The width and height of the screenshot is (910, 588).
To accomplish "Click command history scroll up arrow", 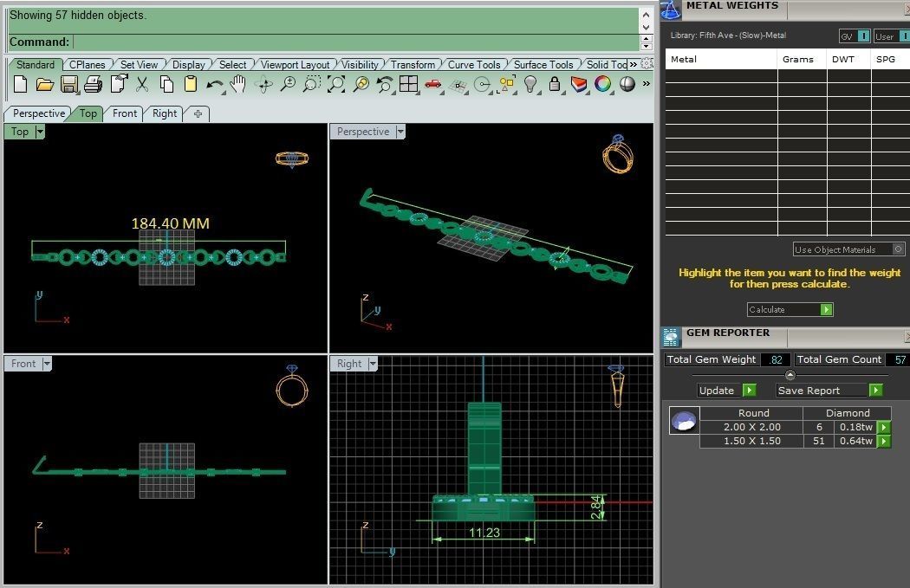I will [x=646, y=14].
